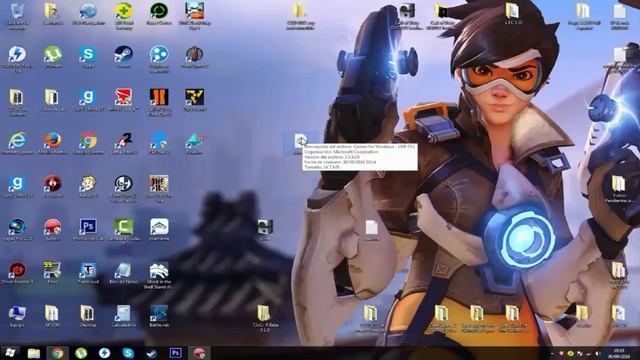640x360 pixels.
Task: Select the Razer Cortex desktop icon
Action: [x=159, y=14]
